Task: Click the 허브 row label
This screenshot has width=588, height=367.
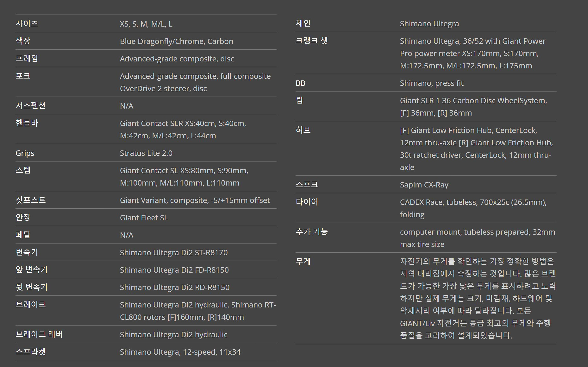Action: point(303,130)
